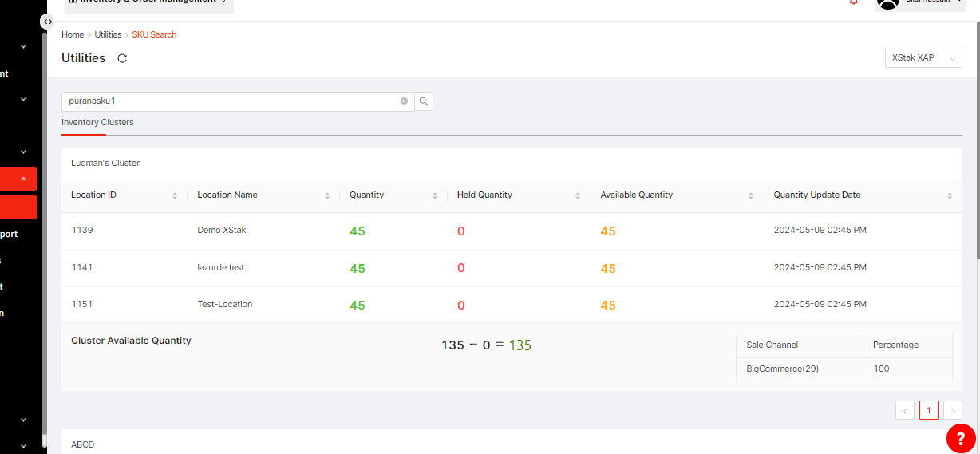Sort by Quantity Update Date column

[949, 195]
